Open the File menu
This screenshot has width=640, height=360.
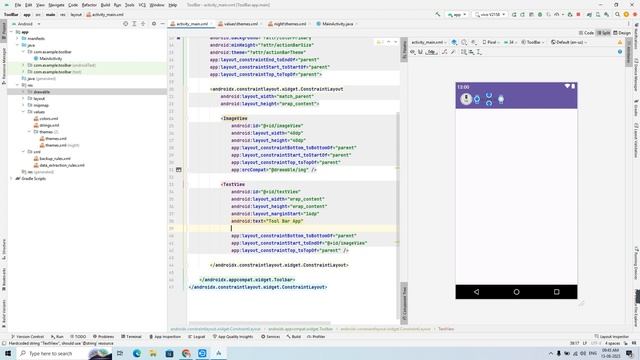18,5
